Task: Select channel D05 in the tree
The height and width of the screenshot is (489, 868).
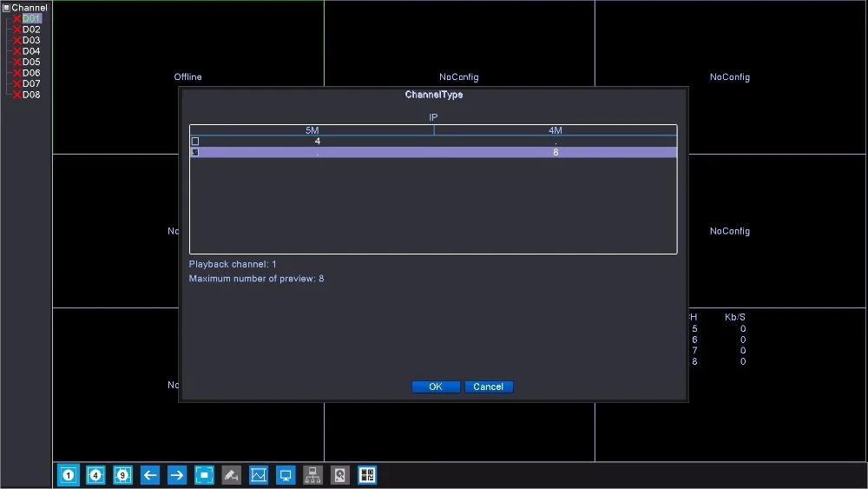Action: pos(31,62)
